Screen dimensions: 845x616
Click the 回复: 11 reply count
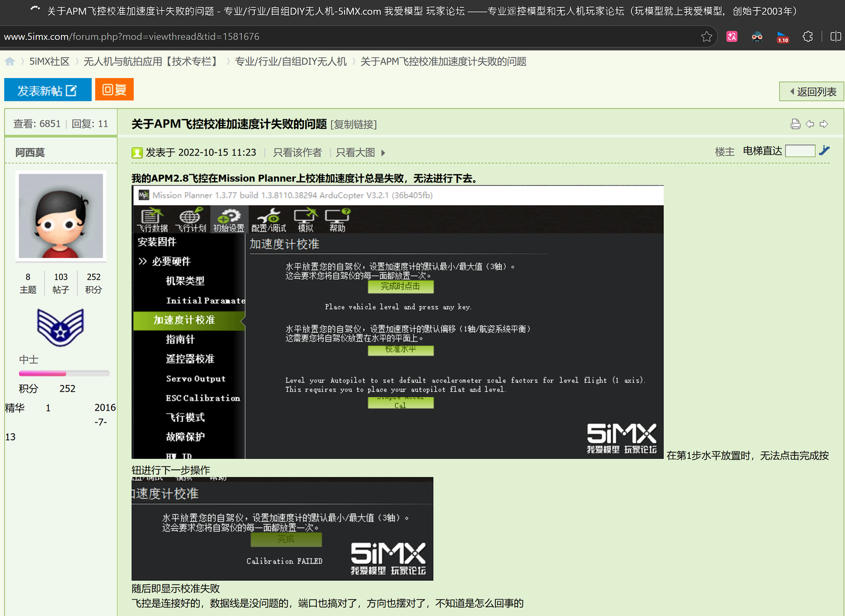point(90,124)
